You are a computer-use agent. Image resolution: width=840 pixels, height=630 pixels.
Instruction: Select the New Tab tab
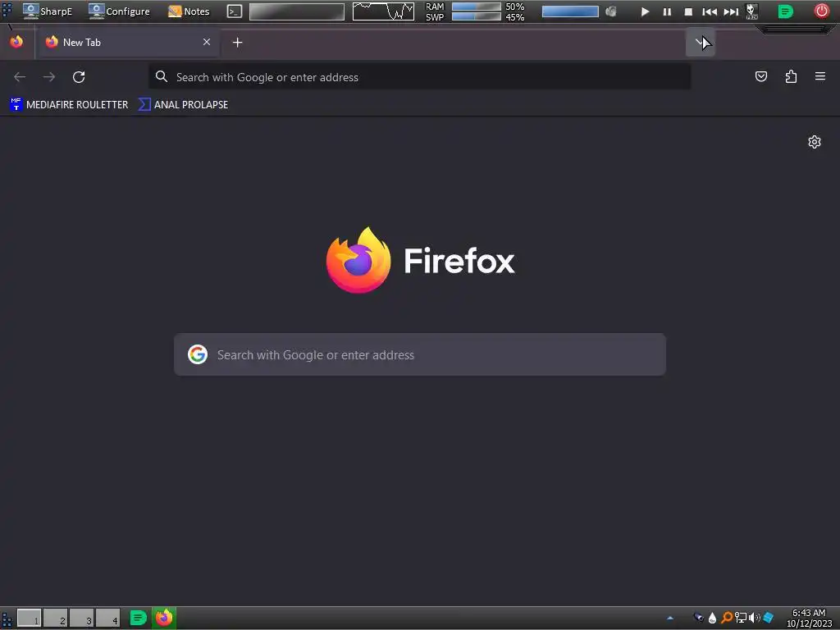pyautogui.click(x=129, y=42)
